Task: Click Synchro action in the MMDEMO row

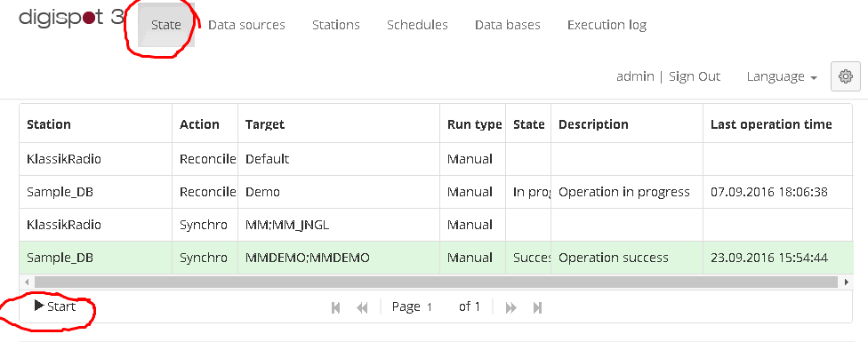Action: tap(205, 258)
